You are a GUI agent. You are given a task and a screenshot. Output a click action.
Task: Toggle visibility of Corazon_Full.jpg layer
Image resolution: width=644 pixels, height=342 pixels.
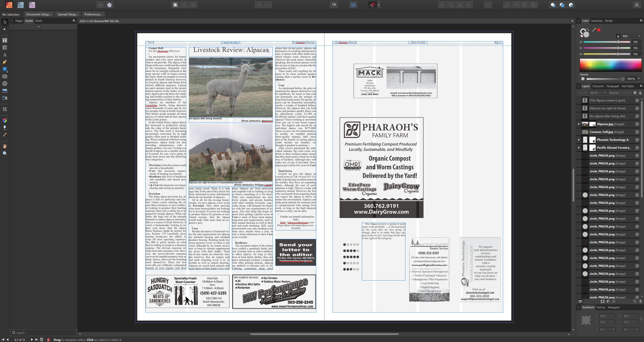click(637, 132)
